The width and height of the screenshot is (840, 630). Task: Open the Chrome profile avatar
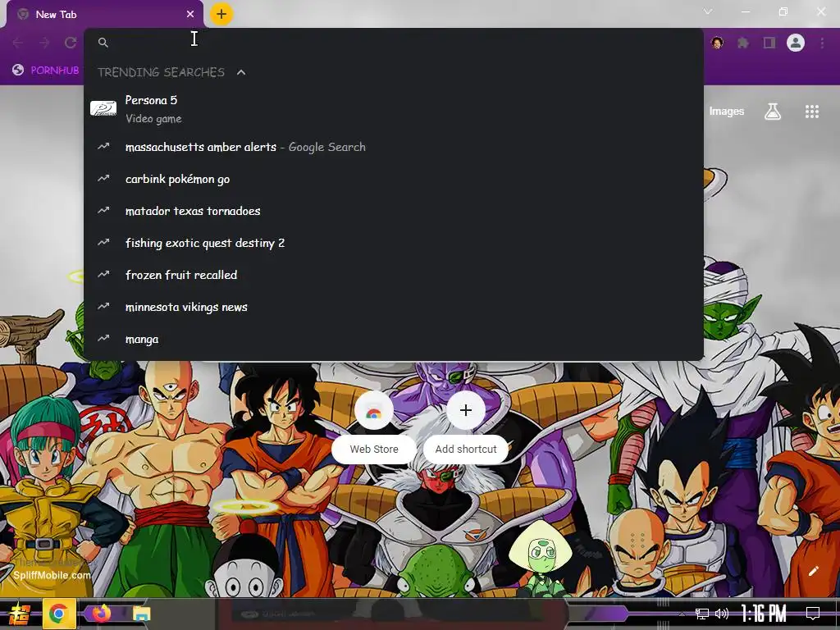pyautogui.click(x=796, y=43)
